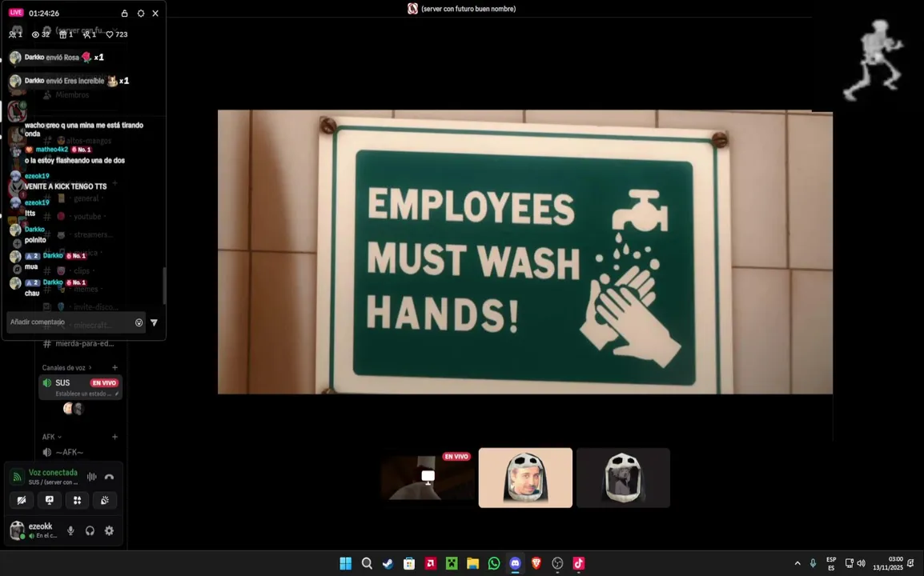Click the Employees Must Wash Hands stream video

tap(525, 252)
